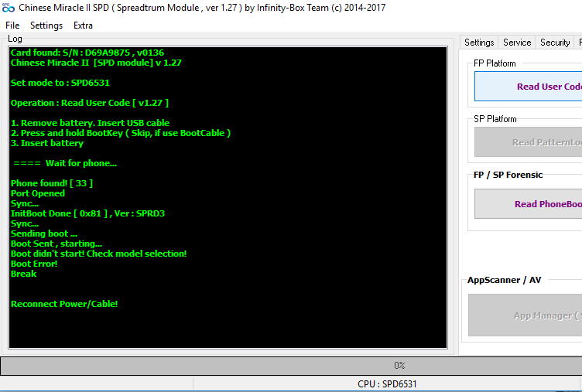Click the FP / SP Forensic group label
The width and height of the screenshot is (582, 392).
click(x=508, y=175)
